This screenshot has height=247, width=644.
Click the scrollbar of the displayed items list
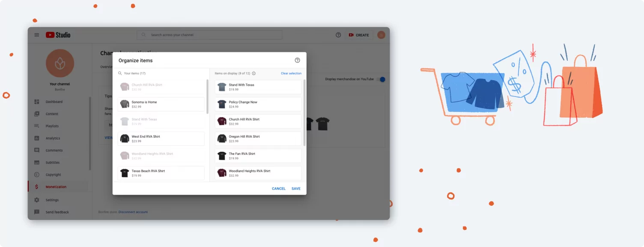pos(304,113)
